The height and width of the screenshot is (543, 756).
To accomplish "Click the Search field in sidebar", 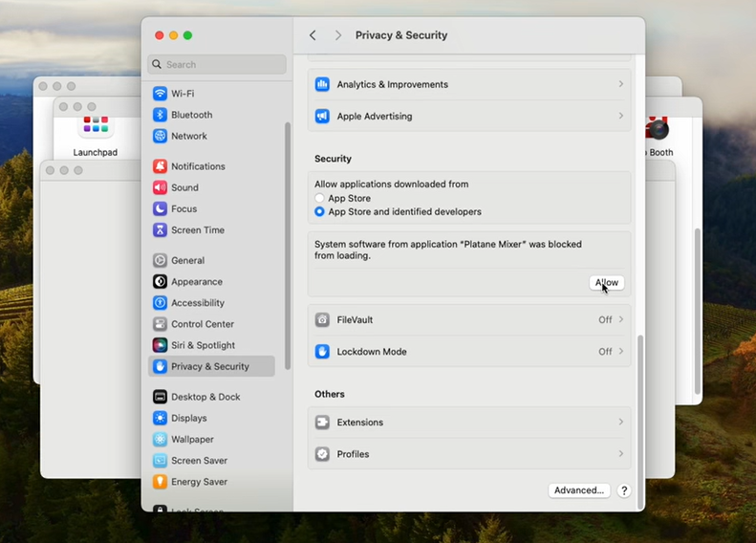I will 217,65.
